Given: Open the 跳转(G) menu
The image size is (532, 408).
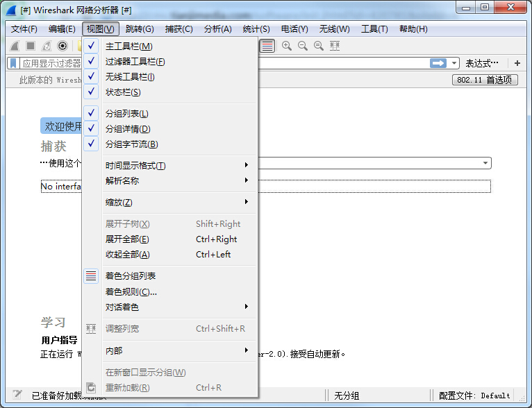Looking at the screenshot, I should pos(140,29).
